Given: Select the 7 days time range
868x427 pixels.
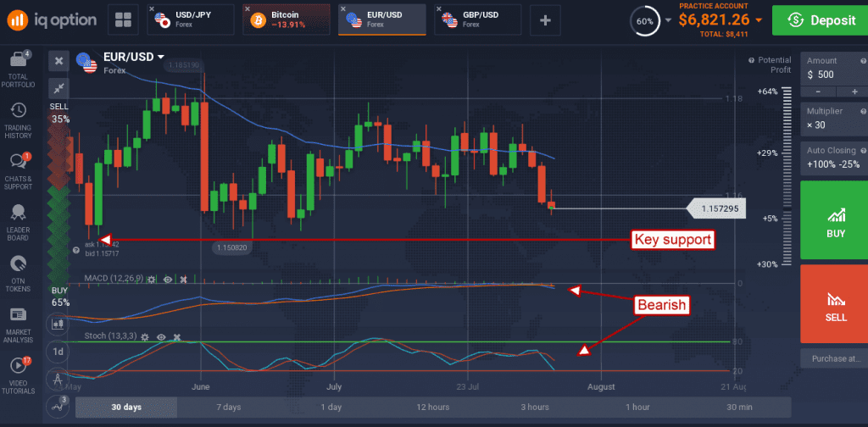Looking at the screenshot, I should (x=228, y=407).
